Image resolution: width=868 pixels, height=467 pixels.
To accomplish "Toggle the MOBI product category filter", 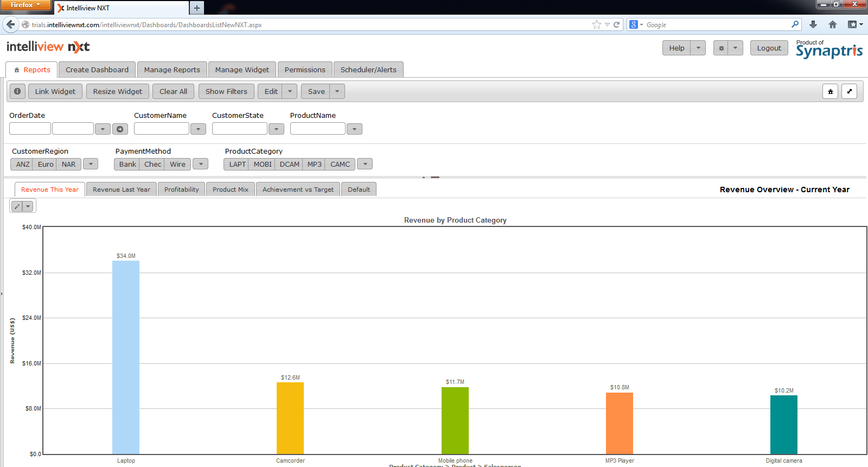I will tap(263, 164).
